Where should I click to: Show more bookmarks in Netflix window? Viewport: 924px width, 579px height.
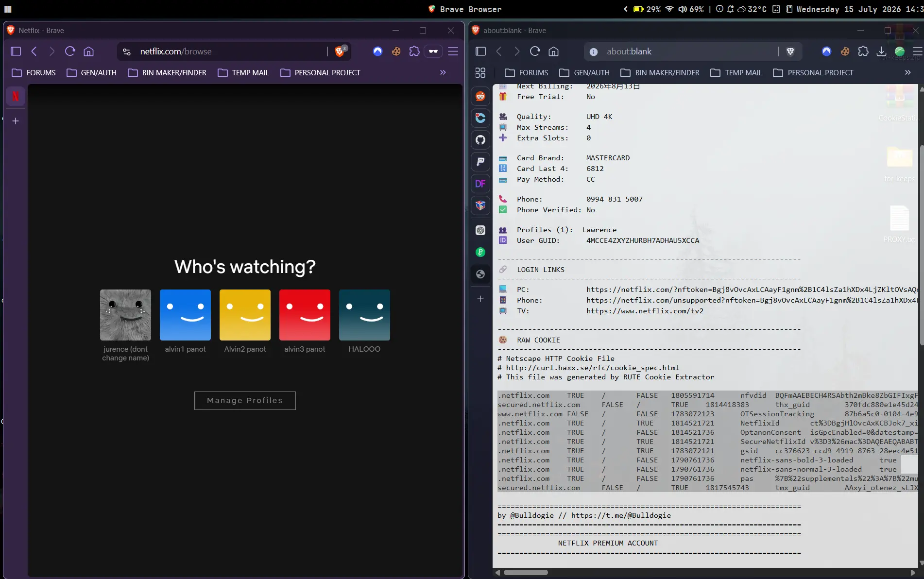443,72
